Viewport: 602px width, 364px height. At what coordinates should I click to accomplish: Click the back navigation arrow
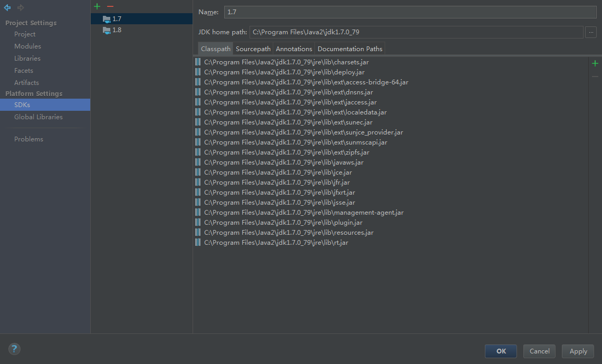pyautogui.click(x=7, y=7)
